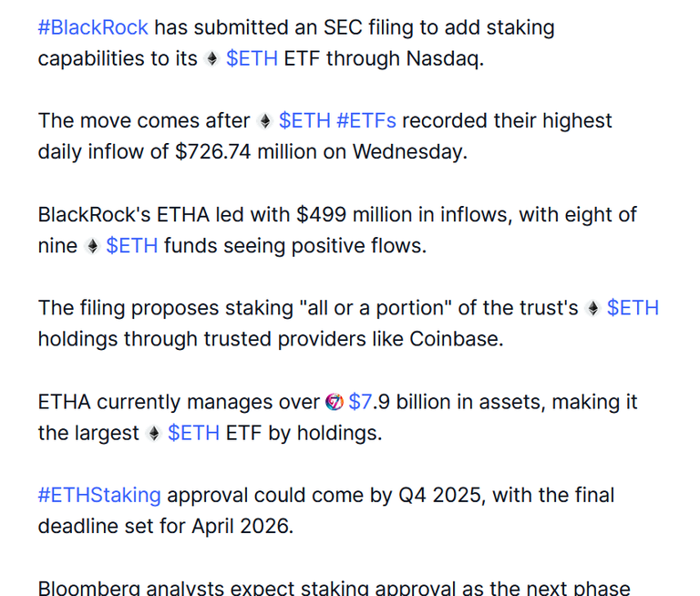700x596 pixels.
Task: Click the Ethereum icon after 'The move comes after'
Action: click(264, 121)
